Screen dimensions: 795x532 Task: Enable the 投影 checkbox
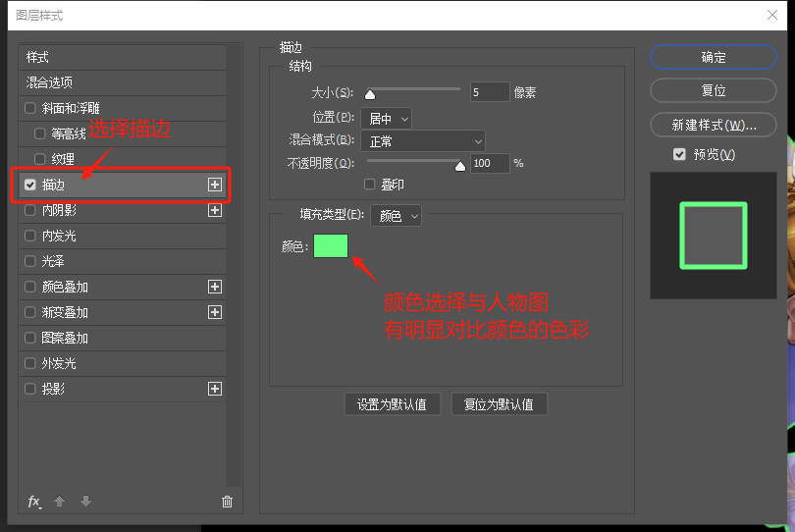click(x=30, y=389)
